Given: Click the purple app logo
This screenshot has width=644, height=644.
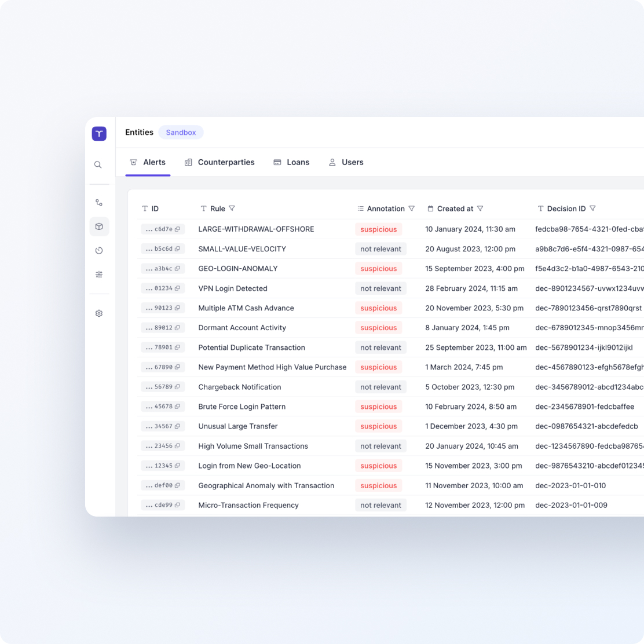Looking at the screenshot, I should point(99,133).
